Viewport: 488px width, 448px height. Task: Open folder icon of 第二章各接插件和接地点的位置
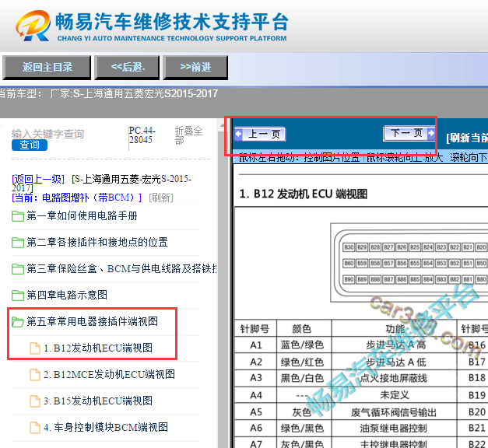point(18,243)
